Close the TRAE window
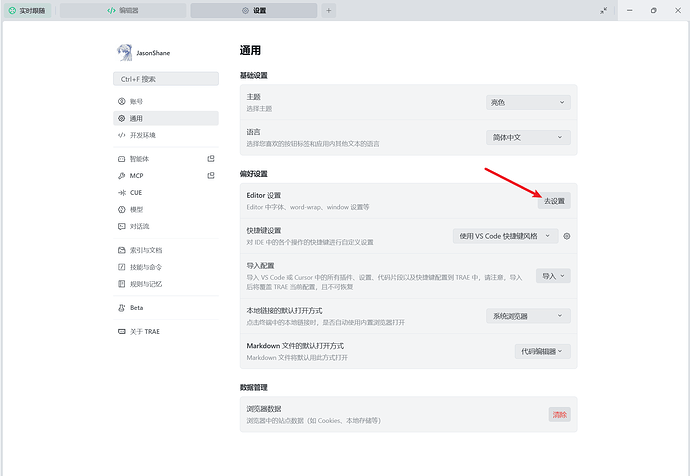690x476 pixels. point(678,11)
